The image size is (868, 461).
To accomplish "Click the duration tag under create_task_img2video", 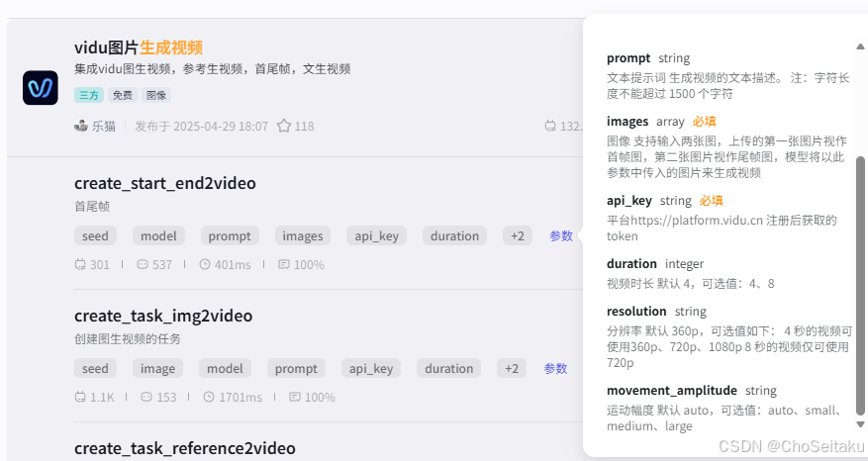I will pyautogui.click(x=449, y=369).
